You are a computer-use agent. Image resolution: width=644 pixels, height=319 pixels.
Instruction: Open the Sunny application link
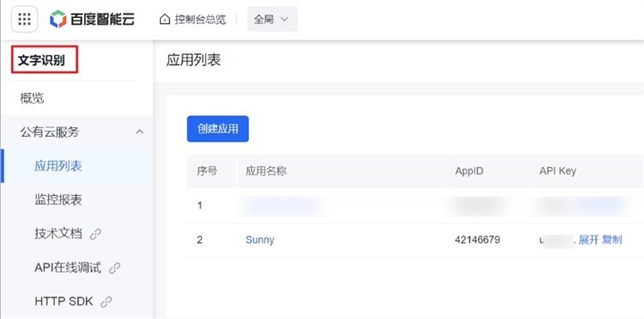pyautogui.click(x=260, y=240)
